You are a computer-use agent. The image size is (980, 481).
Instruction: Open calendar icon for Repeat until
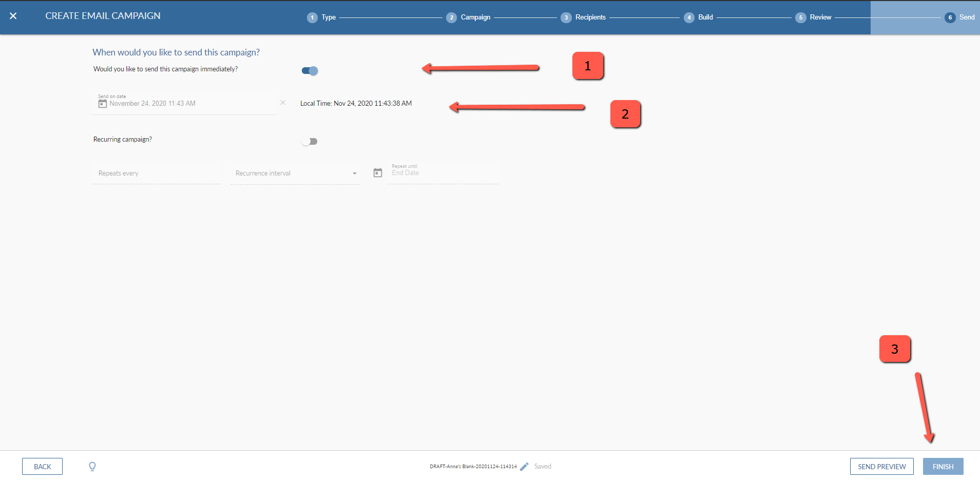pyautogui.click(x=378, y=173)
